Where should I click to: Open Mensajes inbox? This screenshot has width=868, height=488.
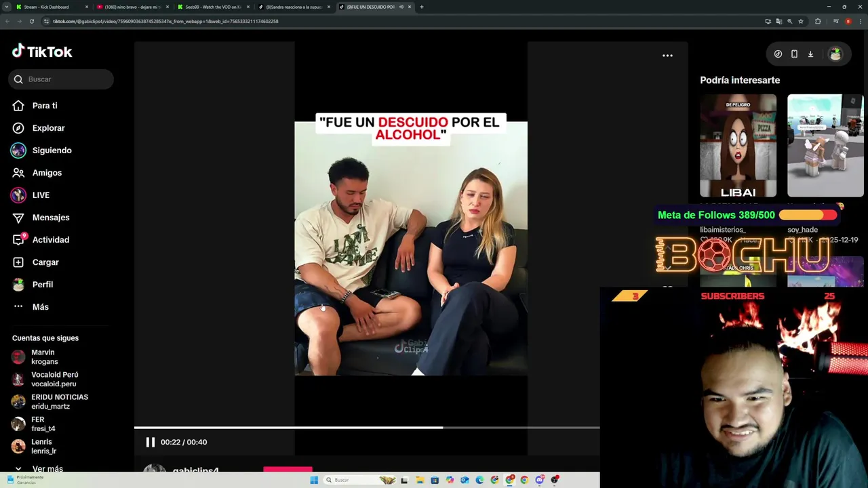click(x=51, y=218)
